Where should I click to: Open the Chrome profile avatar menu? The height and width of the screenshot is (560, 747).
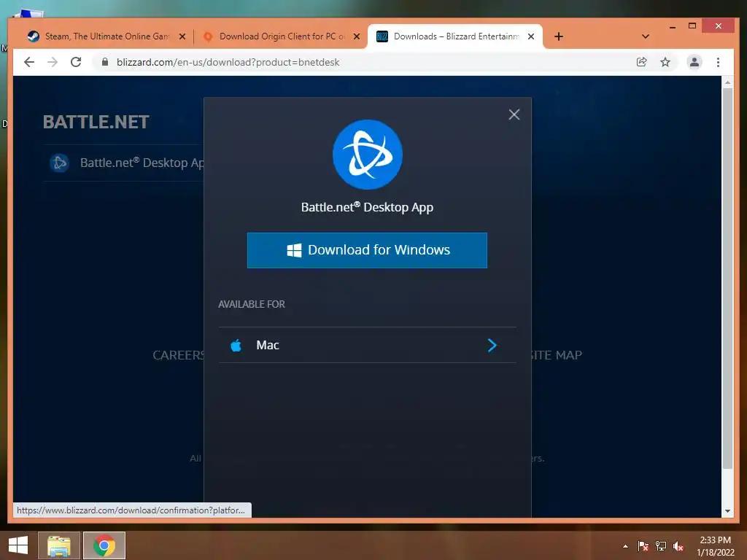click(694, 62)
